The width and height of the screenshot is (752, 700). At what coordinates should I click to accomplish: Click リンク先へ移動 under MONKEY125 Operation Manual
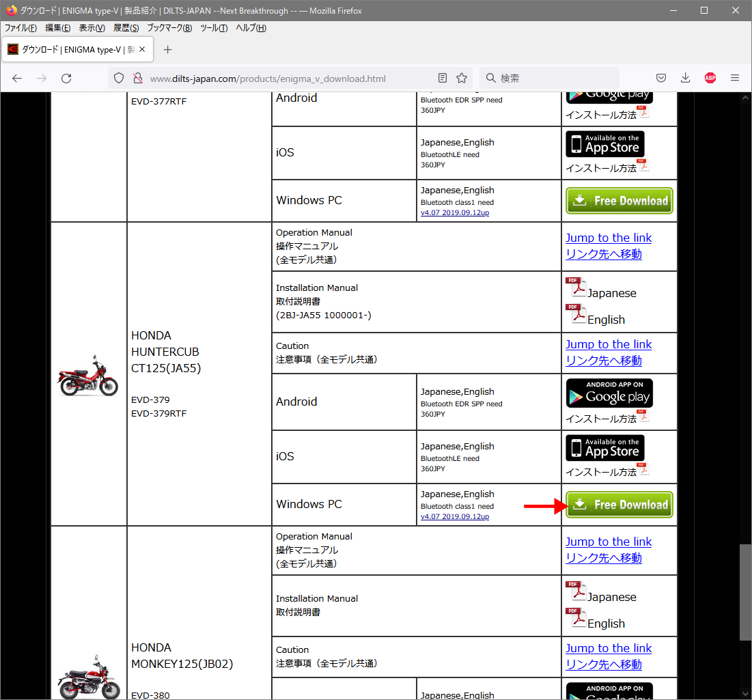pos(603,558)
